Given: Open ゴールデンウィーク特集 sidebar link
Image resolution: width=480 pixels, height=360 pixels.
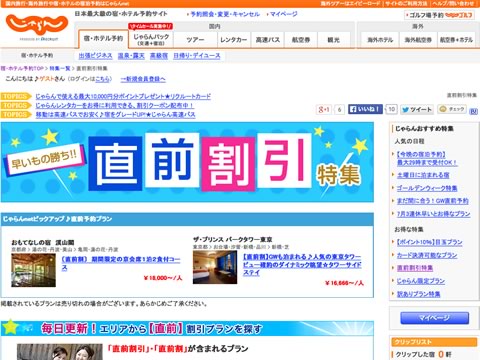Looking at the screenshot, I should [x=427, y=188].
